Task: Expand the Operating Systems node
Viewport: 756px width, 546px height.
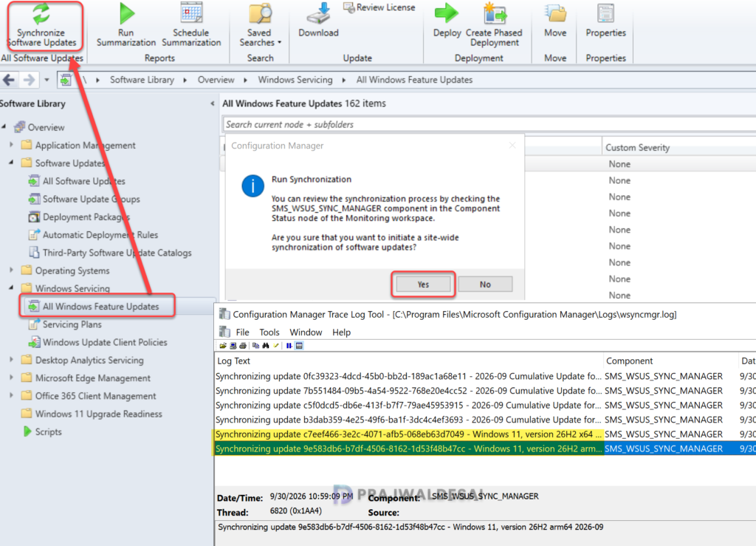Action: tap(11, 270)
